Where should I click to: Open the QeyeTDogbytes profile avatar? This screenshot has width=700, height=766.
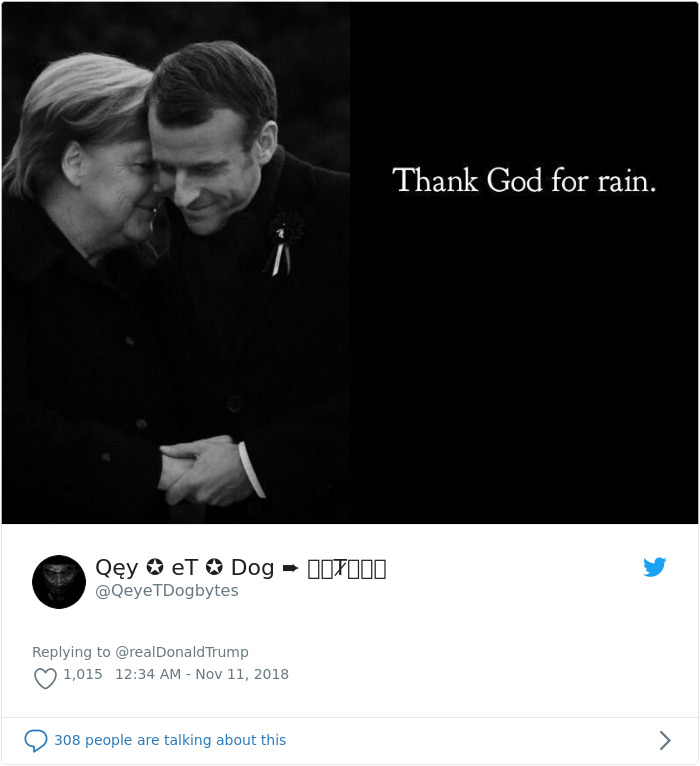(x=59, y=582)
